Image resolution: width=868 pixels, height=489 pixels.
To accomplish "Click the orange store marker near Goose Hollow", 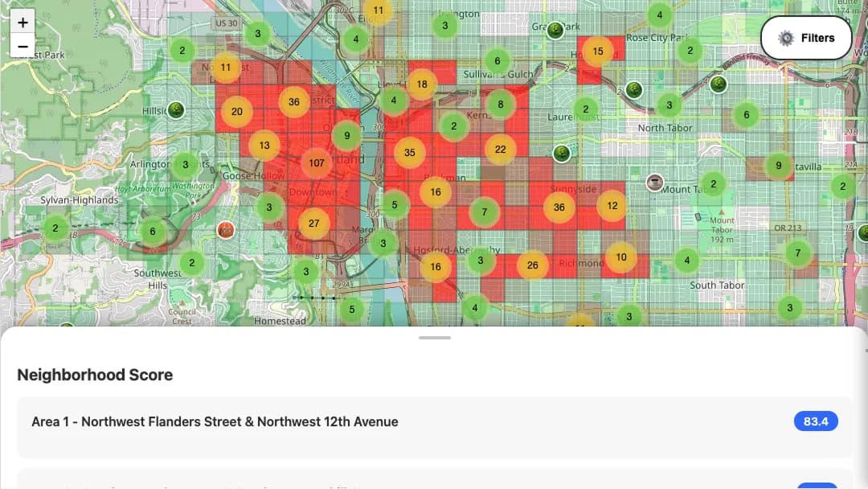I will [226, 229].
